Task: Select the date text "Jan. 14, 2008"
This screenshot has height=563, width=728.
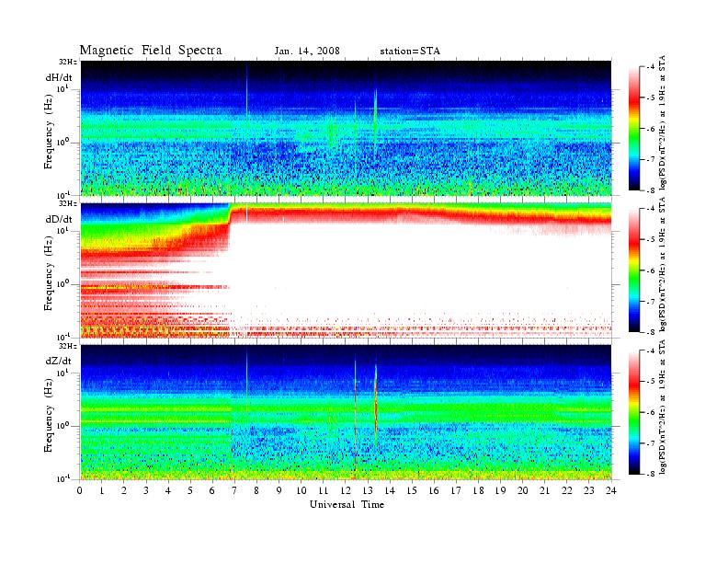Action: (x=307, y=52)
